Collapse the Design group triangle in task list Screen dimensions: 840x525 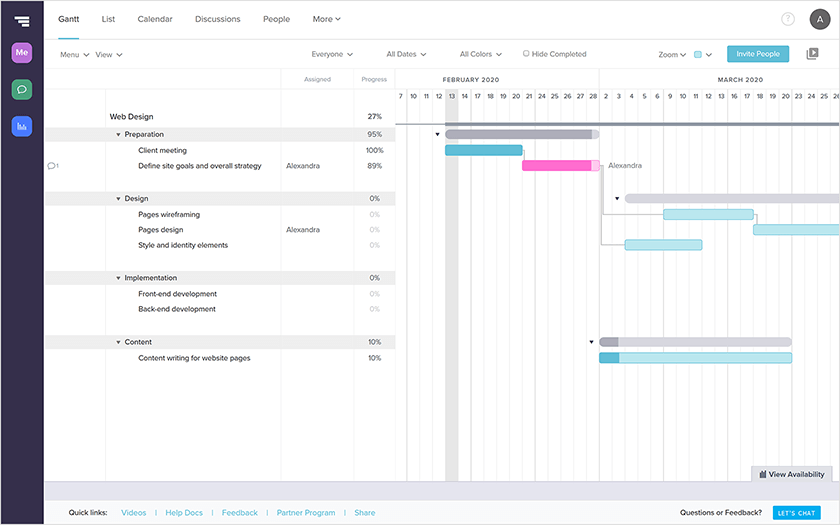coord(118,199)
